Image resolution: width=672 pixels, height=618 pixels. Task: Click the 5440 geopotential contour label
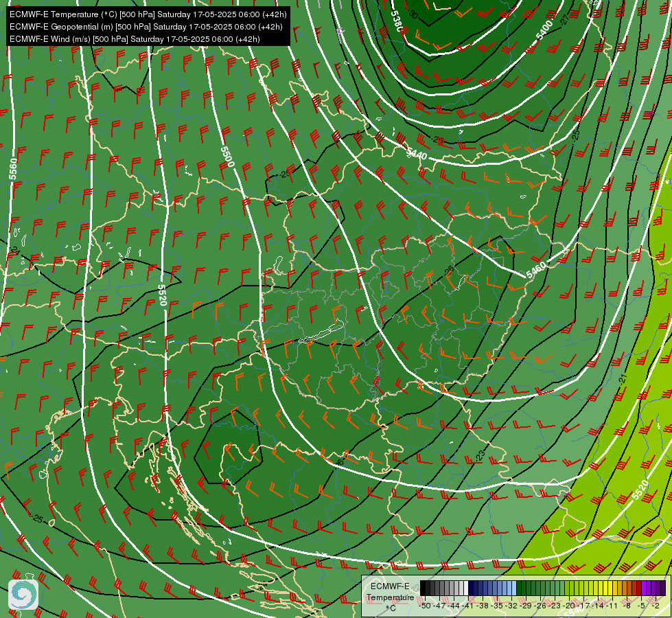pos(417,153)
